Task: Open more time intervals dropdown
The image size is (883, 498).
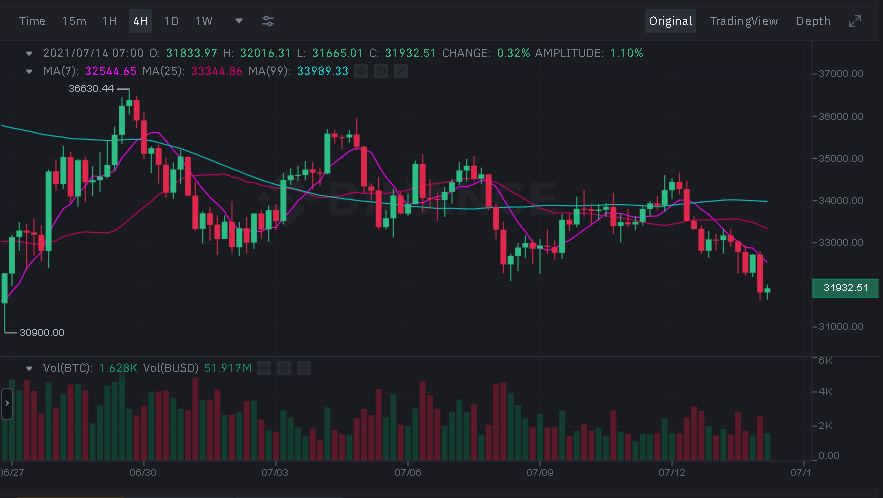Action: [238, 21]
